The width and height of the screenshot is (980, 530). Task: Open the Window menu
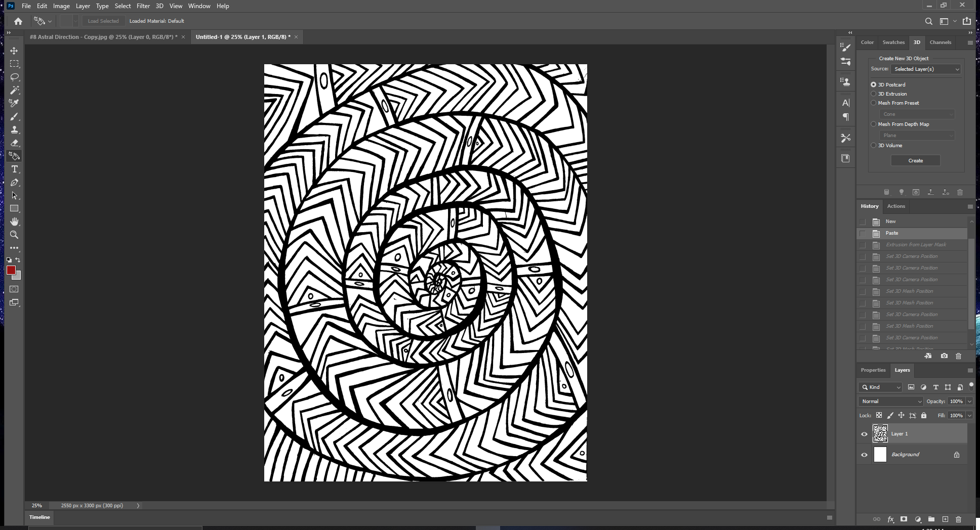[x=199, y=6]
